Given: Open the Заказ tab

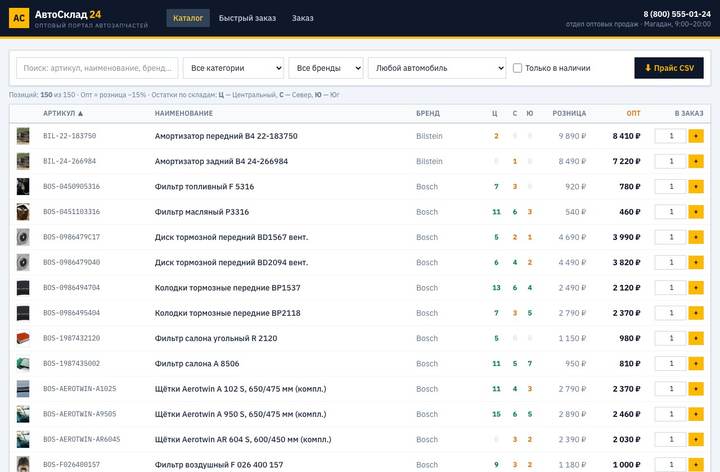Looking at the screenshot, I should tap(303, 18).
